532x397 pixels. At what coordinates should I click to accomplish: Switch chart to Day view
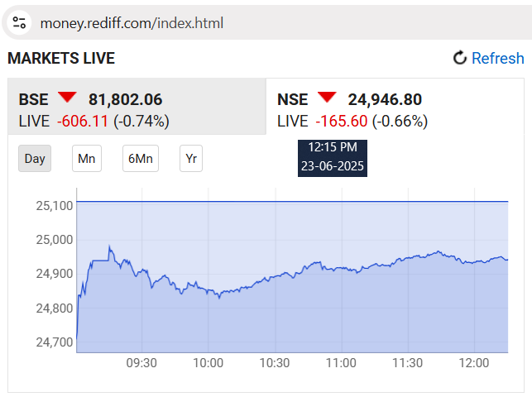point(35,158)
